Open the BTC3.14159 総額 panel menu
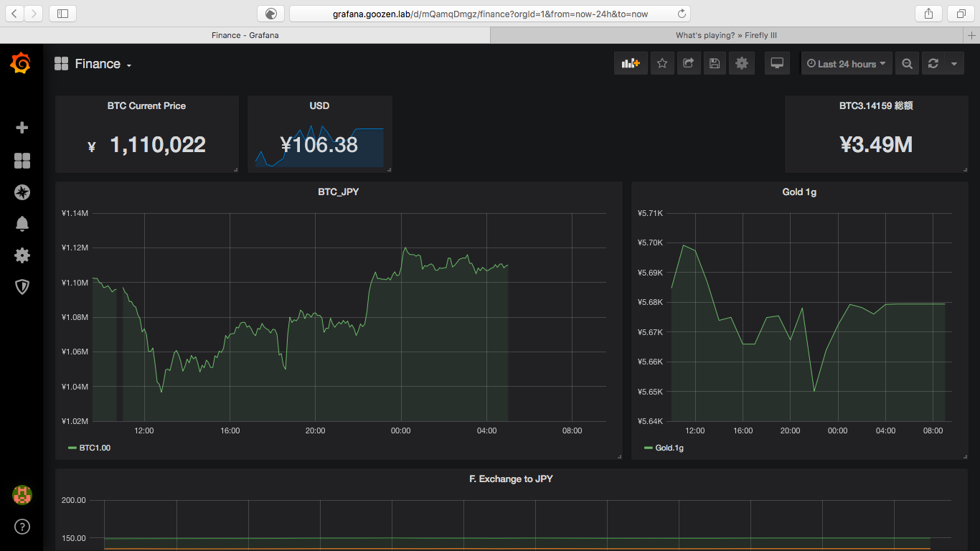The image size is (980, 551). pos(876,105)
